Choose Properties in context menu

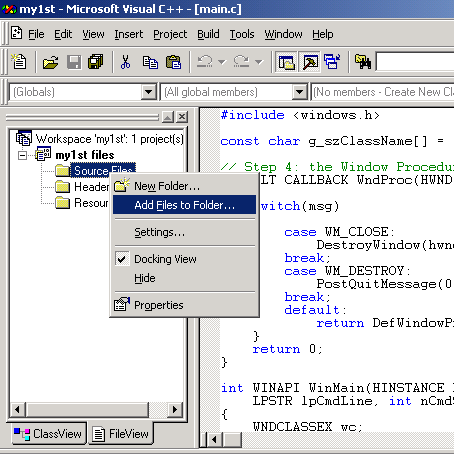point(184,305)
